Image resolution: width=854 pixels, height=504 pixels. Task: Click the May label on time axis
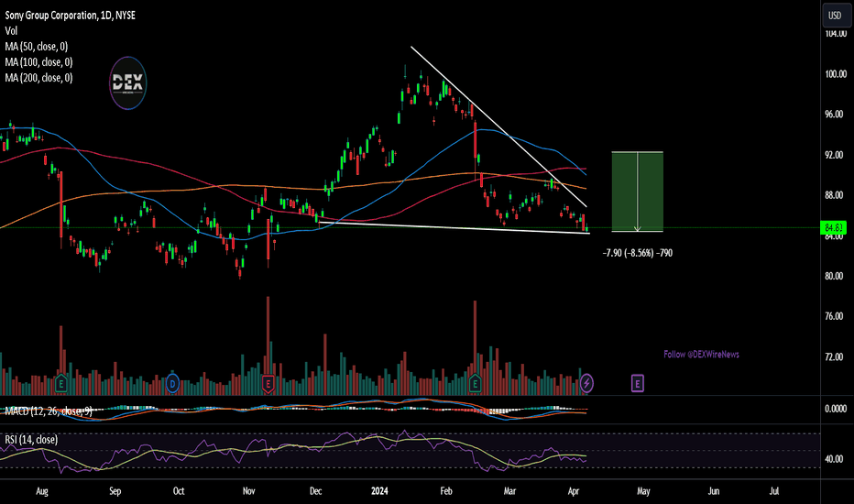pos(643,491)
